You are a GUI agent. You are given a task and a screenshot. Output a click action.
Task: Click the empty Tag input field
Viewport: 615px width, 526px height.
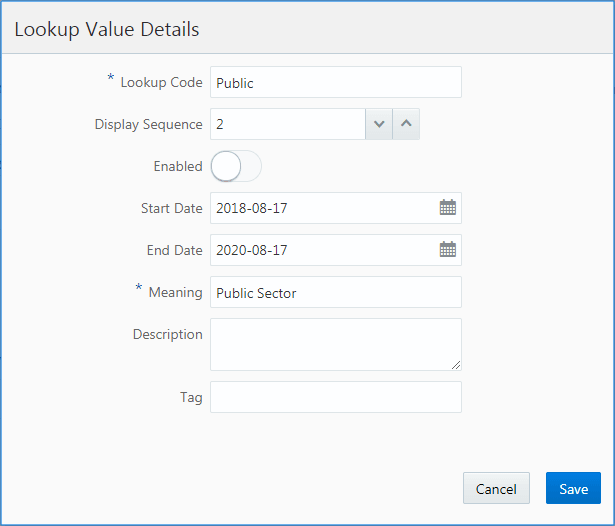point(335,397)
